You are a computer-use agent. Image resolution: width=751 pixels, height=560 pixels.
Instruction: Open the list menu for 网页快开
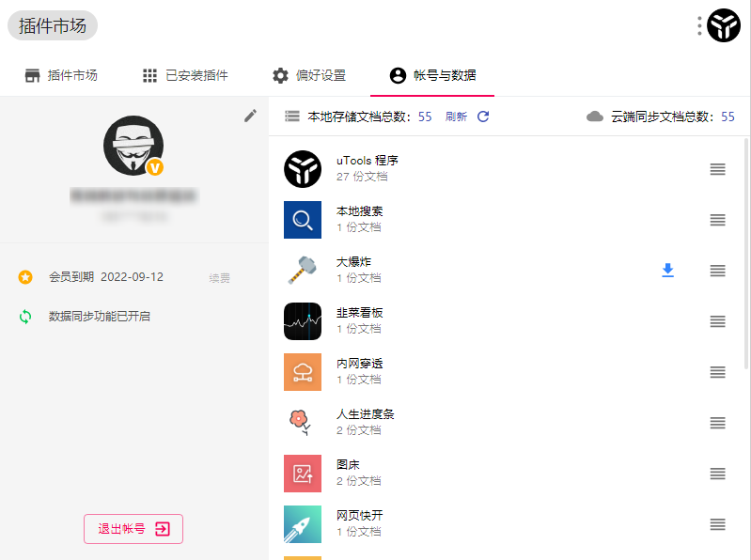point(717,524)
